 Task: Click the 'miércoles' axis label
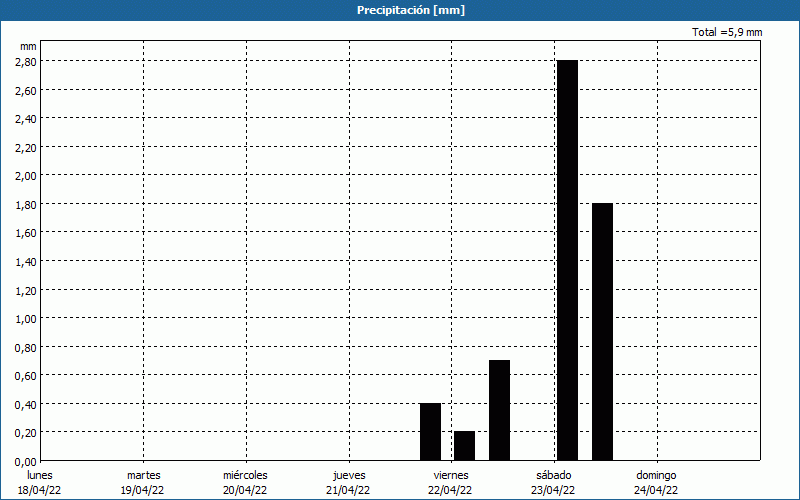[x=245, y=475]
